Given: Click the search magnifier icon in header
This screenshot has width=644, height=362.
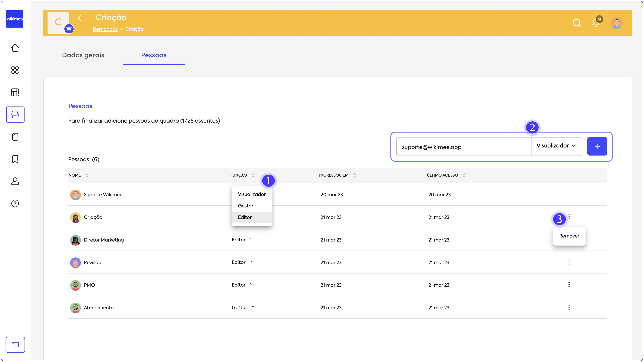Looking at the screenshot, I should tap(577, 23).
